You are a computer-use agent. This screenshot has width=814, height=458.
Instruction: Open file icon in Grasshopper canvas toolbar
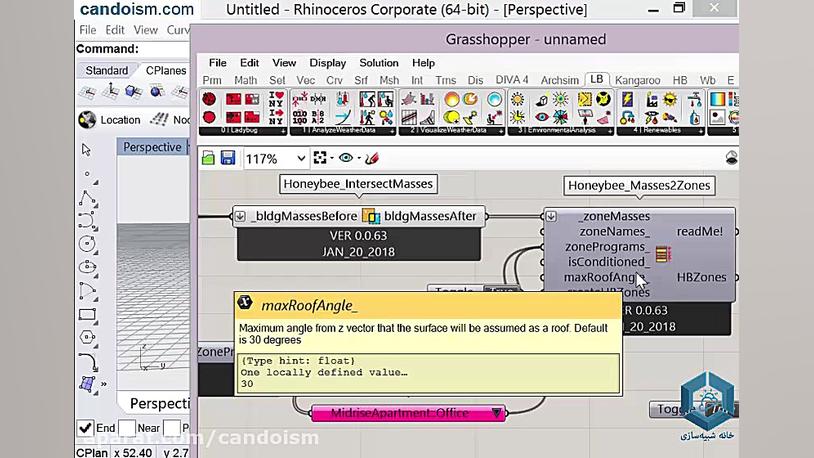click(208, 158)
